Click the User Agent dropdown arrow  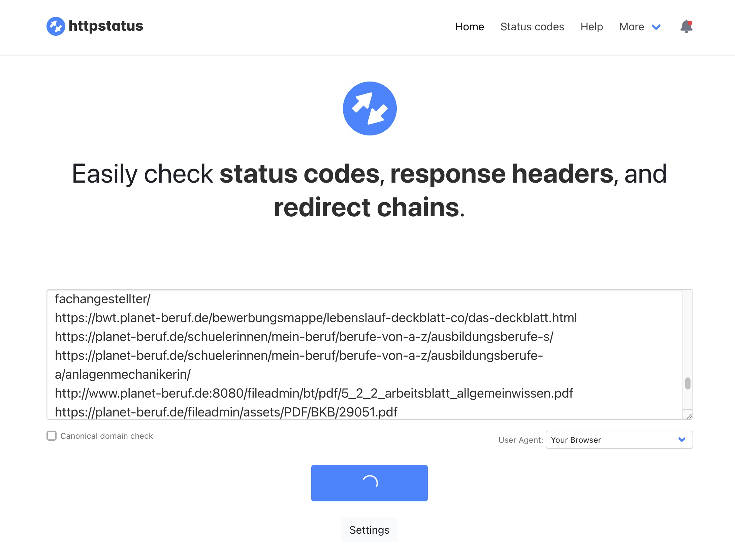tap(682, 439)
